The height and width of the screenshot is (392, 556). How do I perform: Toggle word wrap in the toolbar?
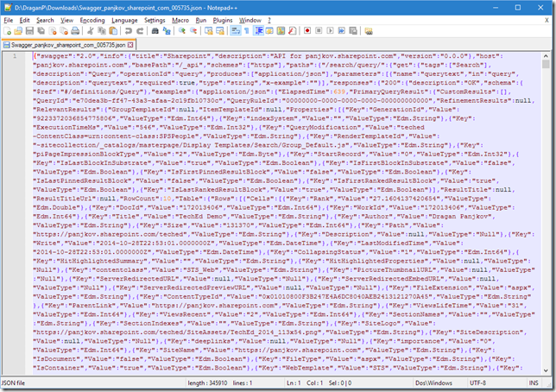[x=236, y=31]
